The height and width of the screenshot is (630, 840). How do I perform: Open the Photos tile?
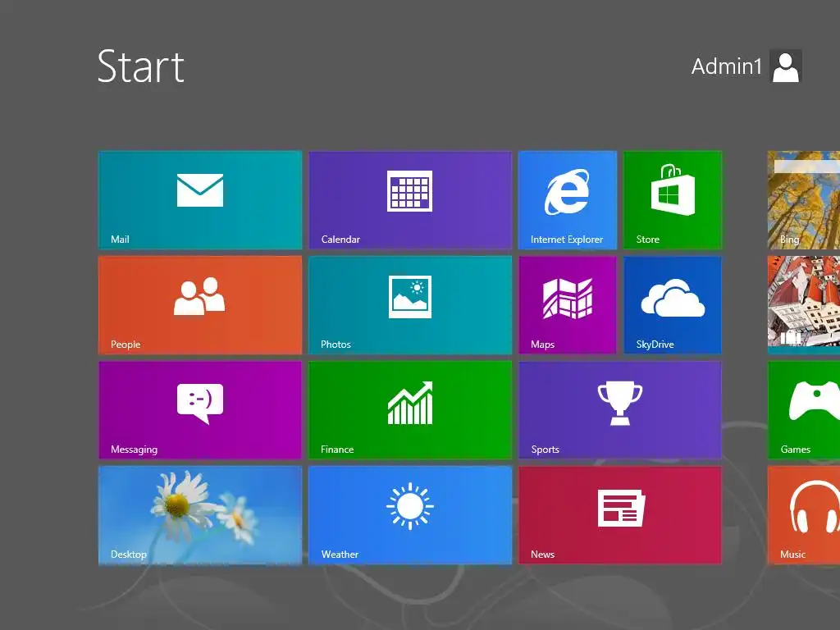tap(410, 305)
